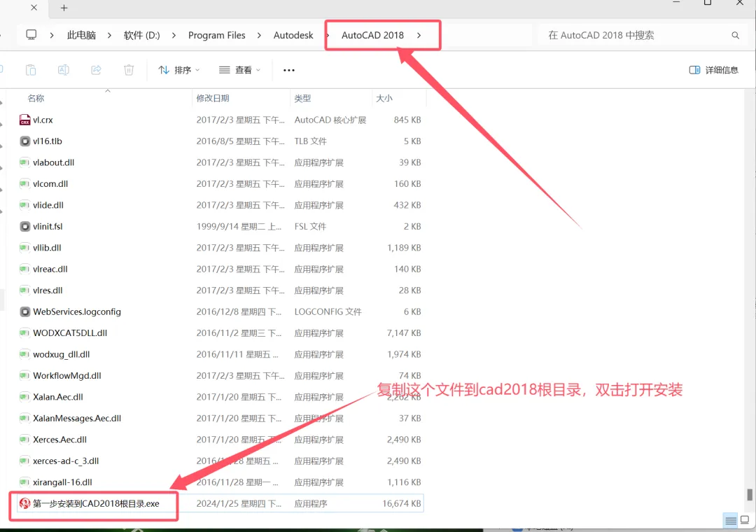Click the AutoCAD 核心扩展 type cell

330,120
